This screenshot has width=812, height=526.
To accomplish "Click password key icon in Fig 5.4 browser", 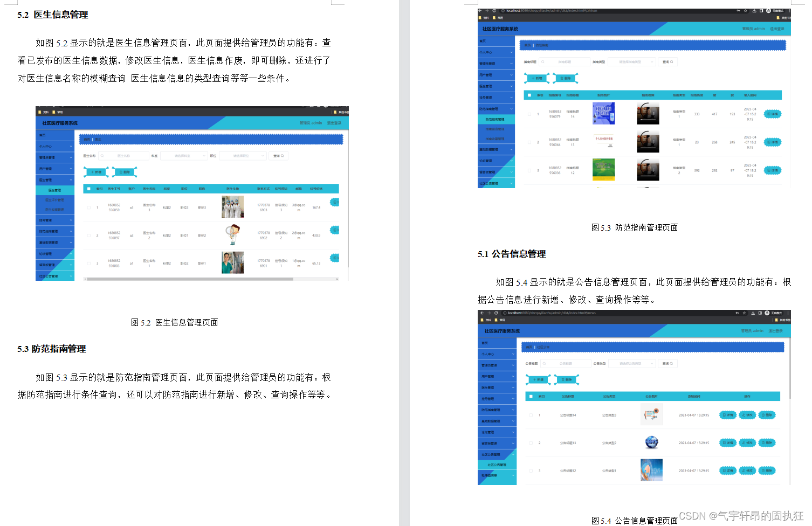I will [x=737, y=313].
